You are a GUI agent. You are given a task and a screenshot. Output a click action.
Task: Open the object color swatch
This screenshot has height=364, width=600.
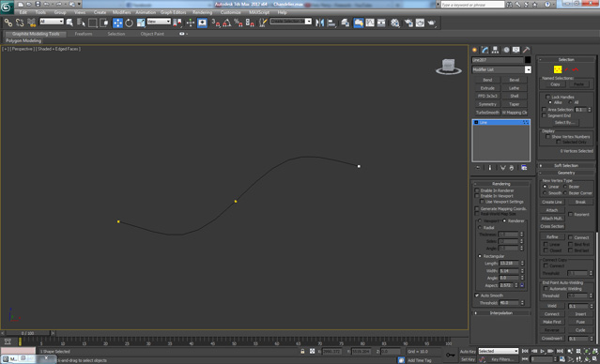point(528,60)
